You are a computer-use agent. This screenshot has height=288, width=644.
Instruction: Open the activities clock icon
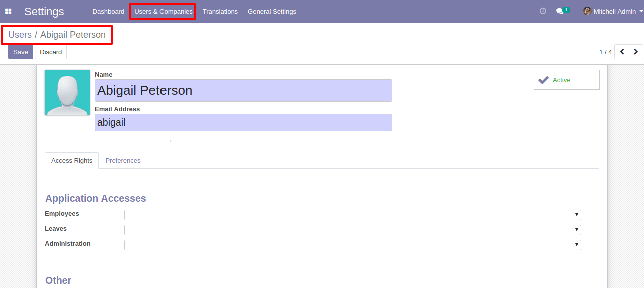click(x=543, y=11)
